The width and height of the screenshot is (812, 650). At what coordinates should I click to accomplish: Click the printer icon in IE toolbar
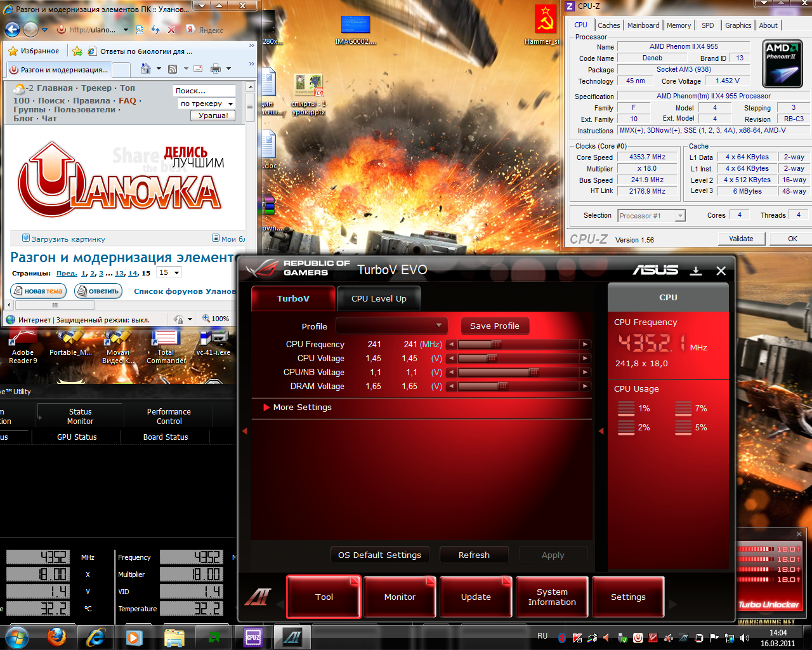coord(216,69)
